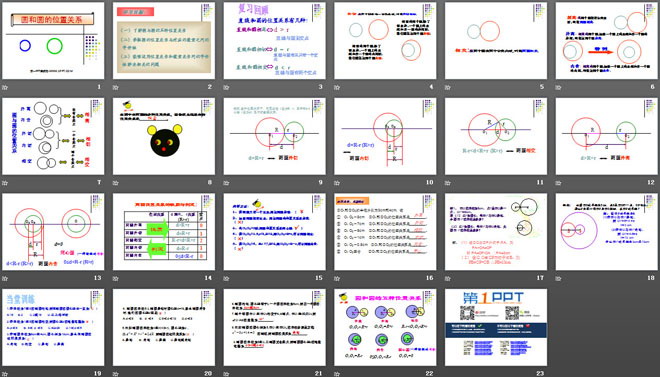Select slide 16 thumbnail with orange header
660x377 pixels.
pos(385,232)
